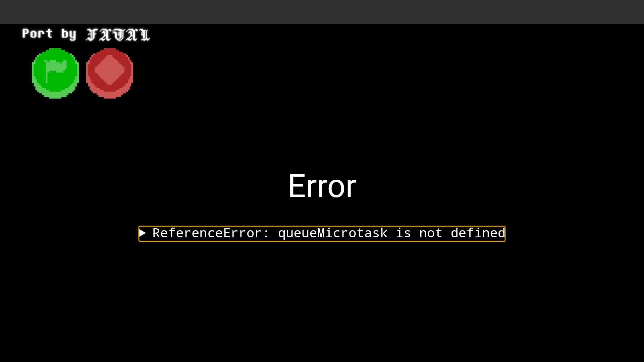Click the green flag/start button
This screenshot has height=362, width=644.
55,73
